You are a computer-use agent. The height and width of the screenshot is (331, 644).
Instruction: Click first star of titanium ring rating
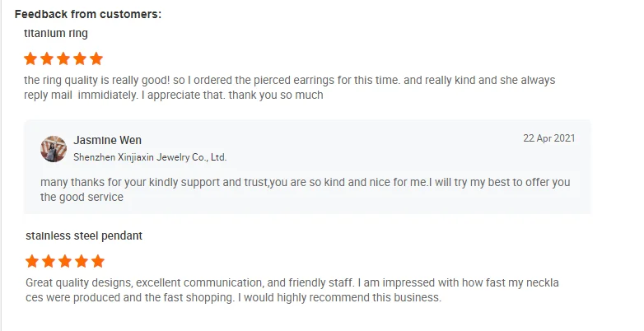31,58
